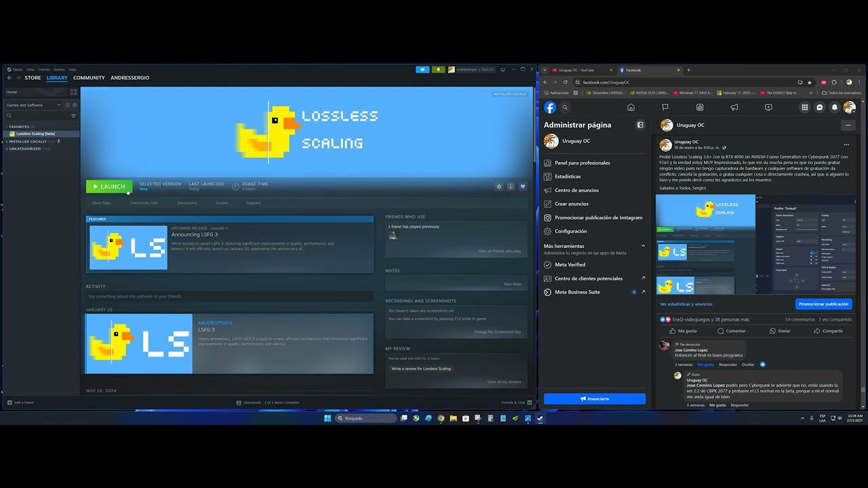Open Chrome extensions puzzle icon

(x=834, y=82)
